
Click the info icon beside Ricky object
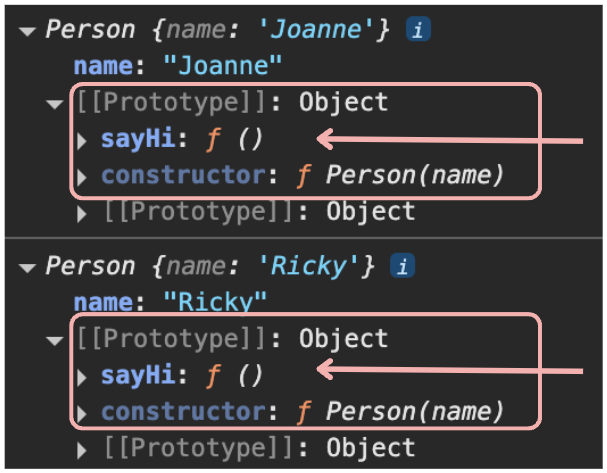(403, 266)
